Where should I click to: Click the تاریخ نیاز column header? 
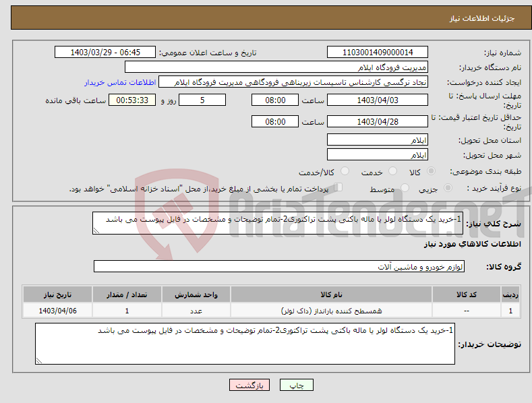[57, 294]
